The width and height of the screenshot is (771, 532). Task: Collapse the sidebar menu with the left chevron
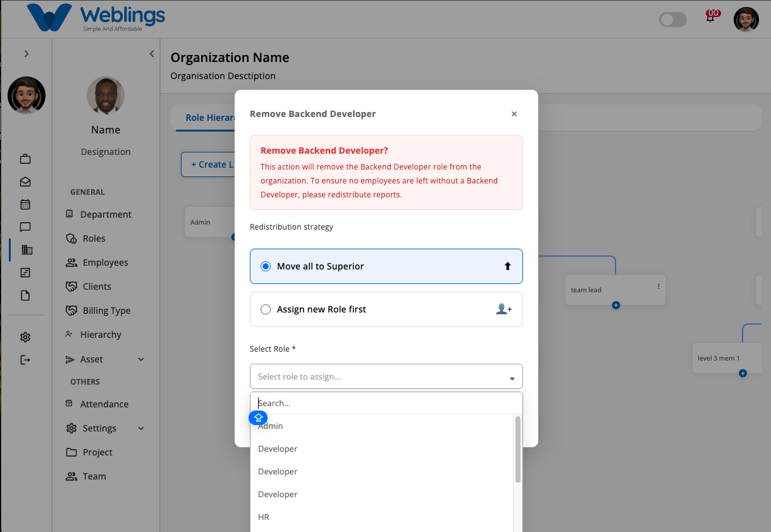click(x=152, y=54)
